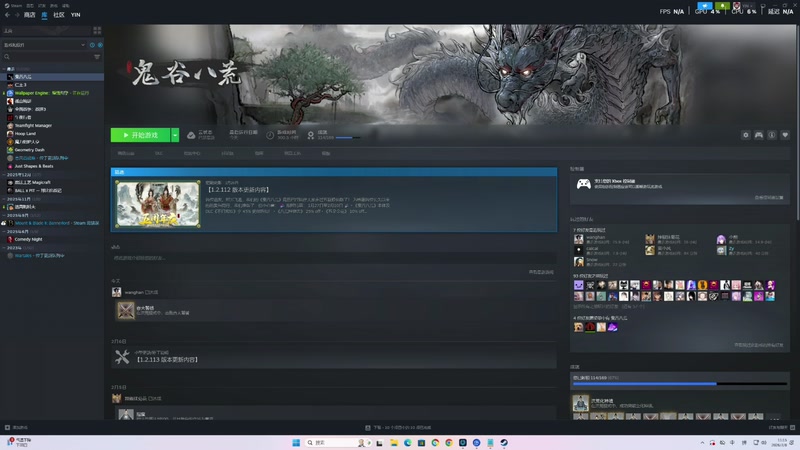Open the 1.2.113 版本更新内容 update entry
The width and height of the screenshot is (800, 450).
tap(166, 360)
